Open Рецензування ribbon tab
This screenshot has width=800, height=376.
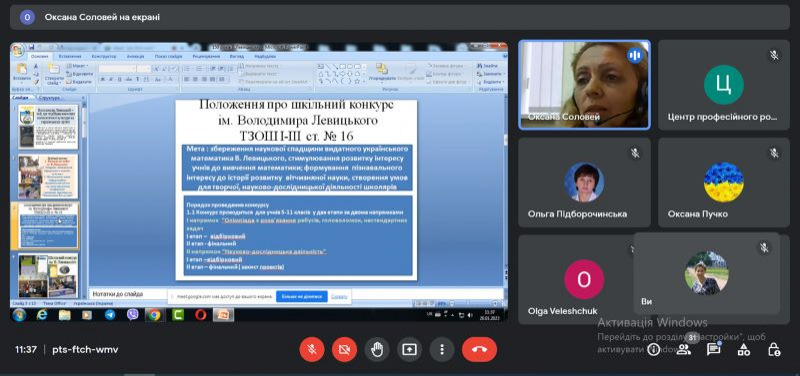coord(206,56)
